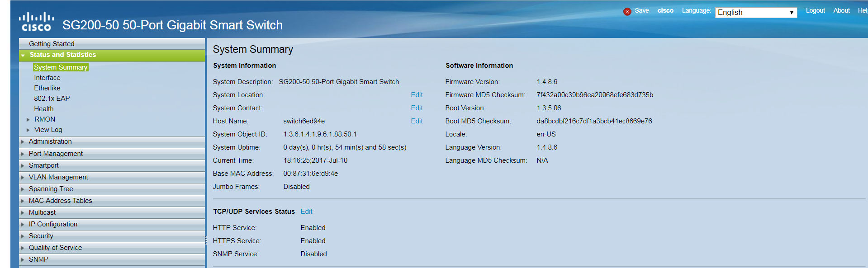Click the Boot Version 1.3.5.06 value
868x268 pixels.
coord(549,108)
